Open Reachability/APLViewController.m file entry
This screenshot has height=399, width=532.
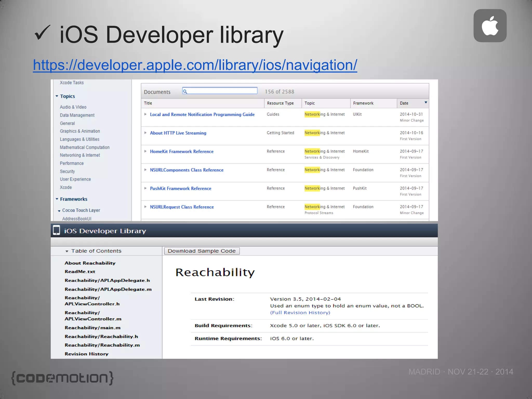coord(93,316)
